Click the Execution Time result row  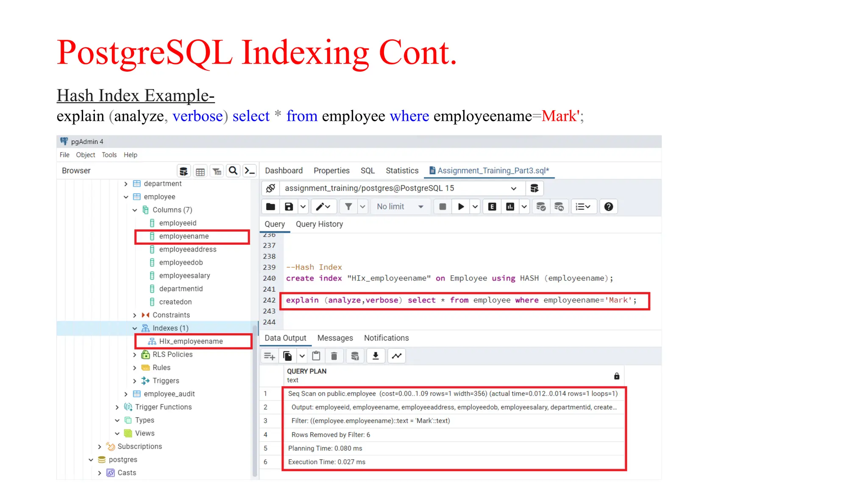point(453,462)
